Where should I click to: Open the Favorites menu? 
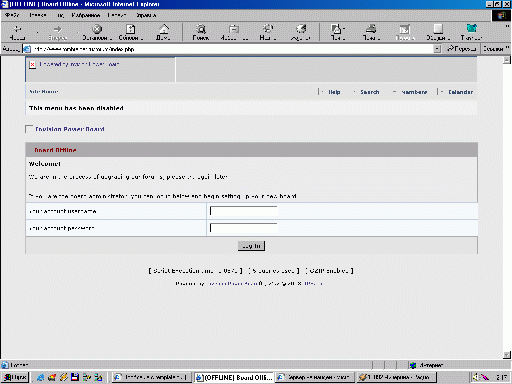click(86, 15)
